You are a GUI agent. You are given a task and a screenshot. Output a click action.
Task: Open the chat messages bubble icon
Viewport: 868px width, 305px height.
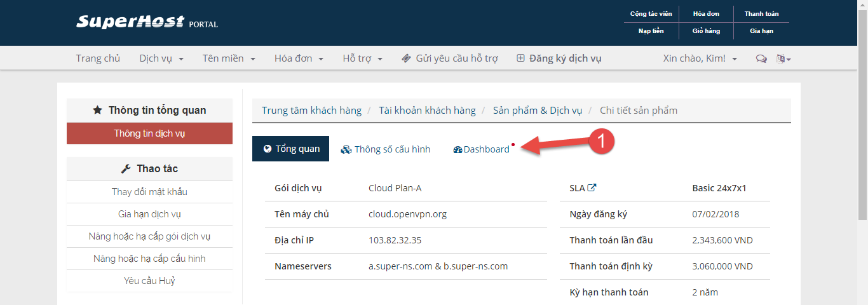point(761,58)
